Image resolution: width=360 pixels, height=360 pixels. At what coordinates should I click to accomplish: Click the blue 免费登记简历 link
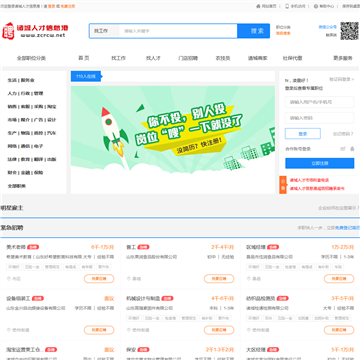coord(347,228)
